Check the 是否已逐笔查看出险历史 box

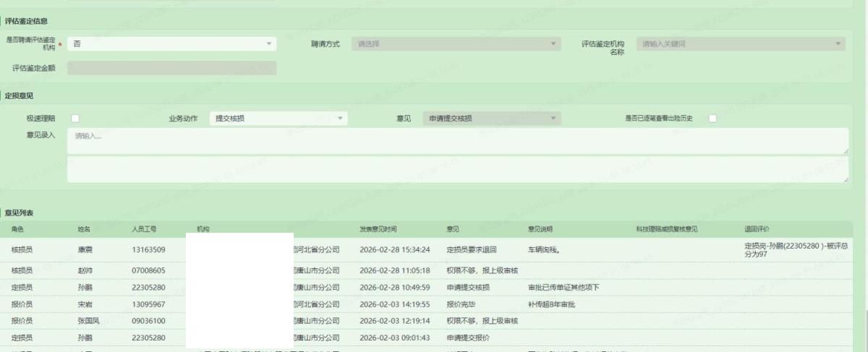[x=712, y=119]
